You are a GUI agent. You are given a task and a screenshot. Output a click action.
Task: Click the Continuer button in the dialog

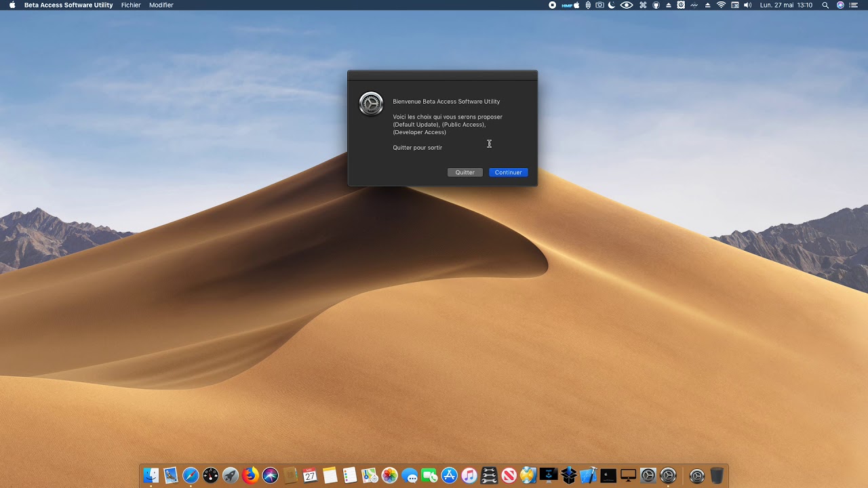click(508, 172)
